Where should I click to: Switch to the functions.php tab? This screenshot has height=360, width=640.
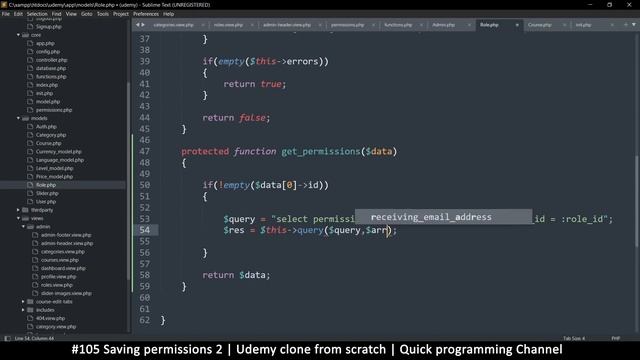pos(398,25)
